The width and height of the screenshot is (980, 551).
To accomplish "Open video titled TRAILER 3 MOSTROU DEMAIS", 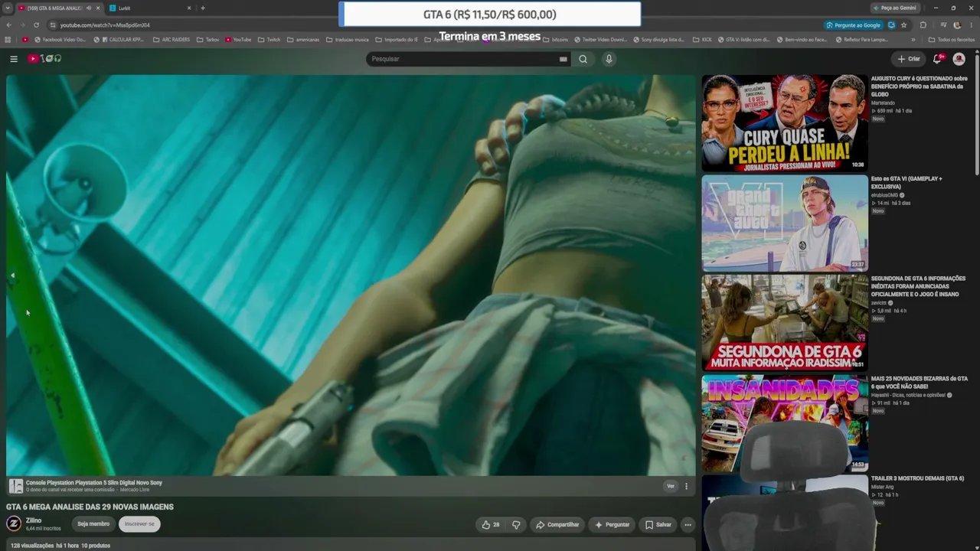I will click(917, 478).
